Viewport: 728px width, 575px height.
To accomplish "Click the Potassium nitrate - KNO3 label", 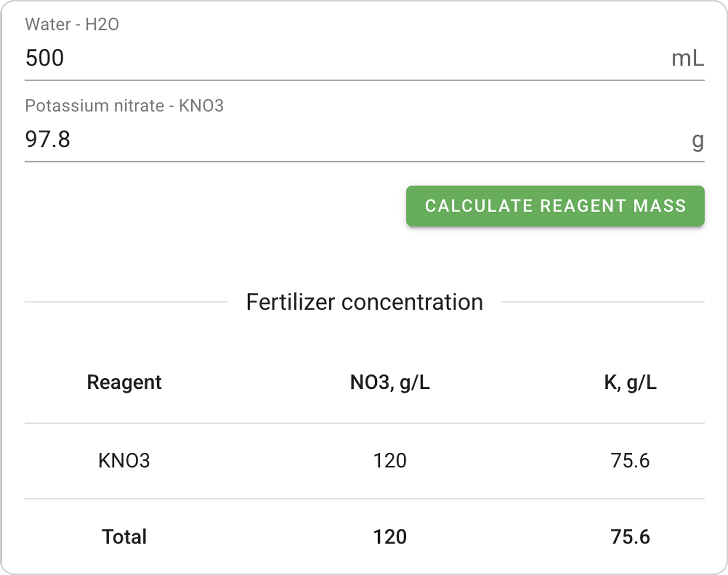I will tap(124, 106).
